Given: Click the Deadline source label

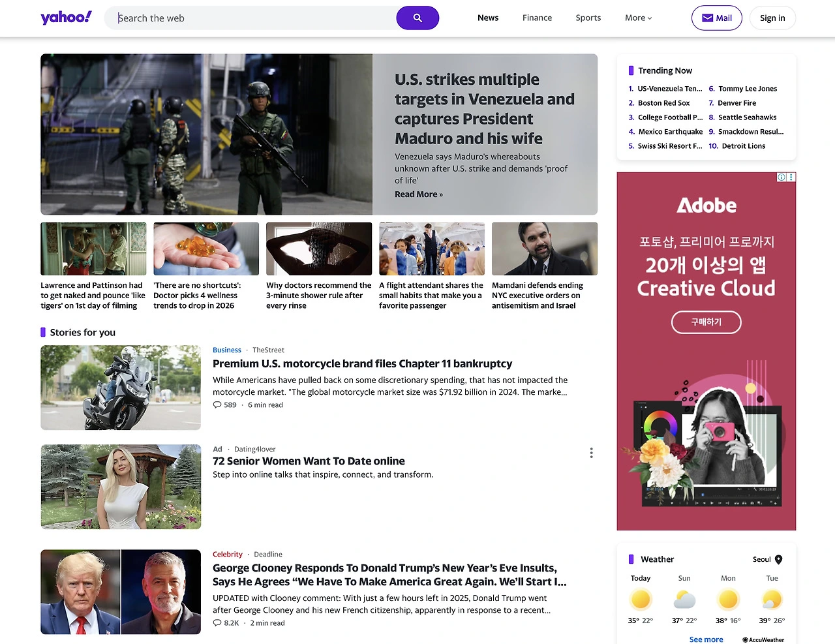Looking at the screenshot, I should click(268, 555).
